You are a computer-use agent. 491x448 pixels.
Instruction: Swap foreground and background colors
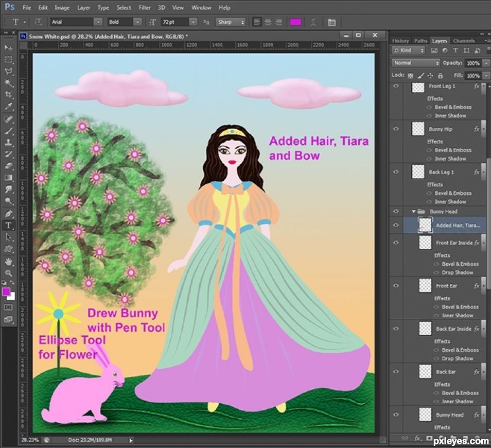coord(12,283)
